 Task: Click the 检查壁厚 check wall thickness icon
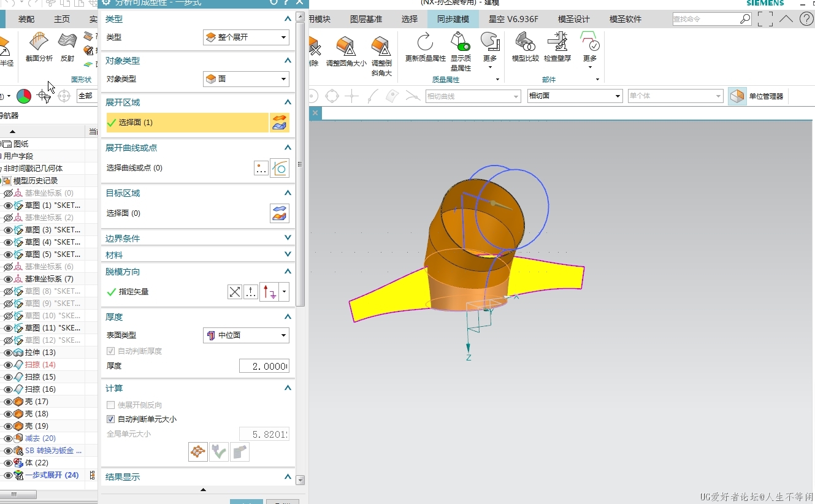(x=557, y=42)
